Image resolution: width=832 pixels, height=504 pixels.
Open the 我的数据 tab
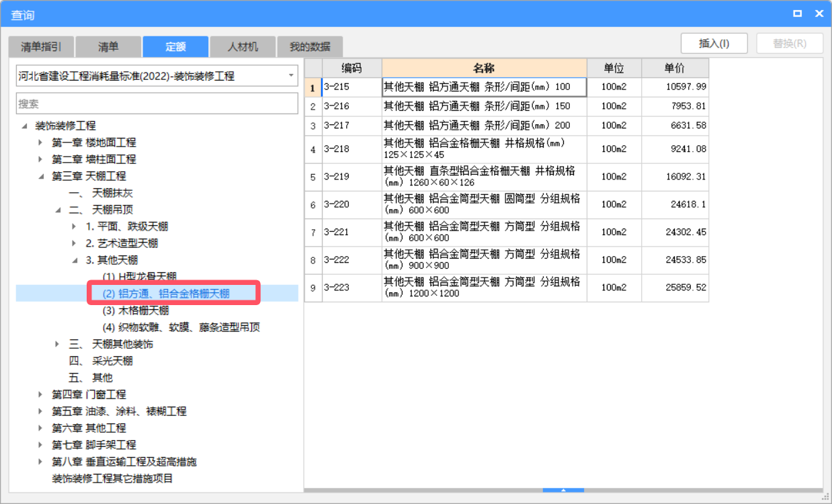tap(310, 46)
